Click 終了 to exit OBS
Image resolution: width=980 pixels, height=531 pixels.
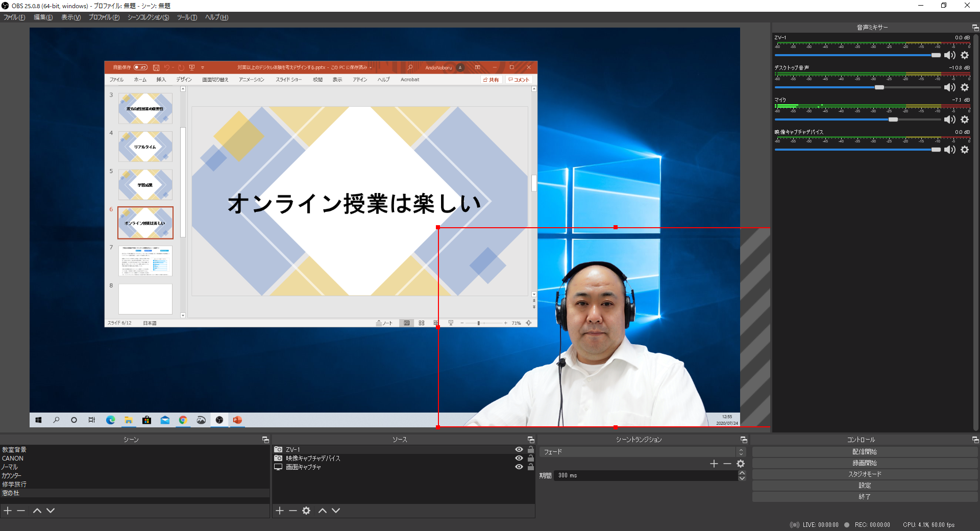[x=865, y=497]
